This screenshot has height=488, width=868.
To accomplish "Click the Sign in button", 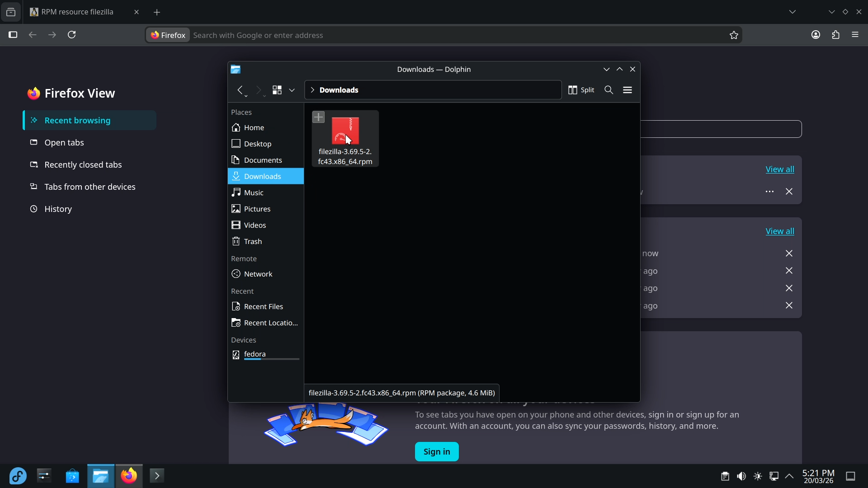I will click(x=437, y=452).
